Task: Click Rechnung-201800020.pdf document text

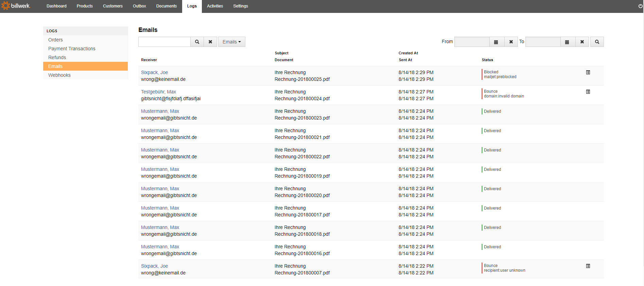Action: pyautogui.click(x=302, y=195)
